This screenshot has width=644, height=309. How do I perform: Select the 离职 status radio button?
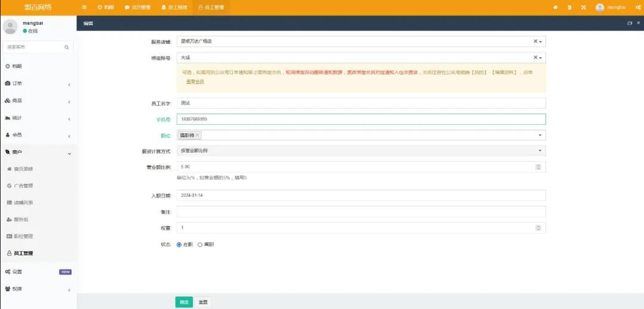pyautogui.click(x=200, y=245)
